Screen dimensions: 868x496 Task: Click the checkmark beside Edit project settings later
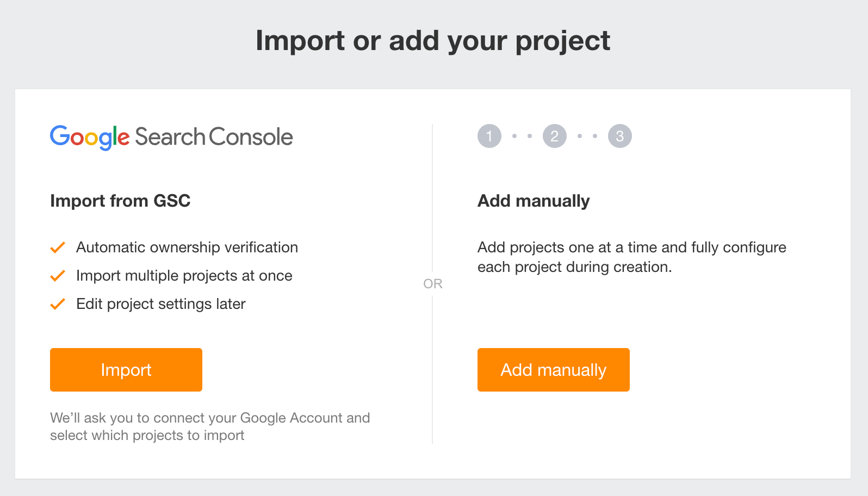point(58,304)
